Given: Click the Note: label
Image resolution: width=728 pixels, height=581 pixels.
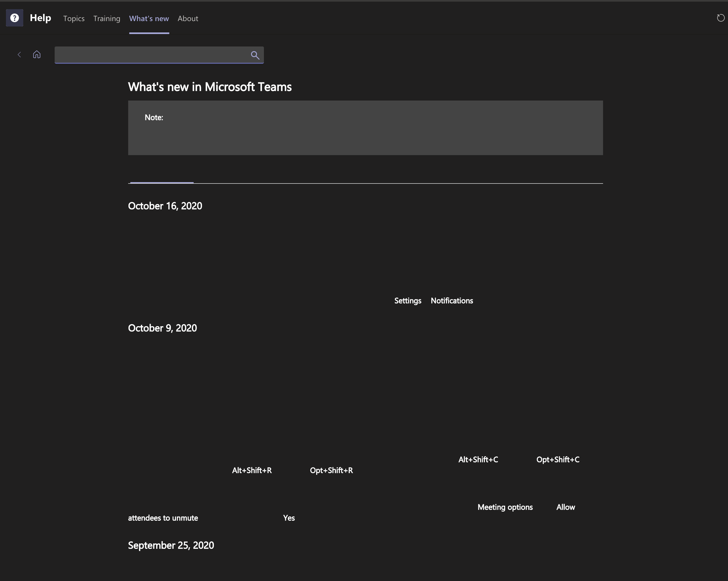Looking at the screenshot, I should click(x=154, y=117).
